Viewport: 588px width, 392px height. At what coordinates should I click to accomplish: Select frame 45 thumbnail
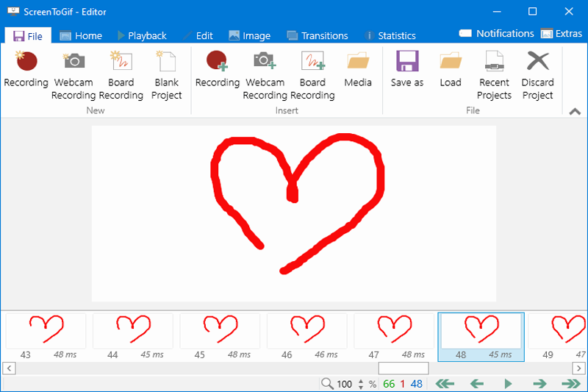pos(220,337)
